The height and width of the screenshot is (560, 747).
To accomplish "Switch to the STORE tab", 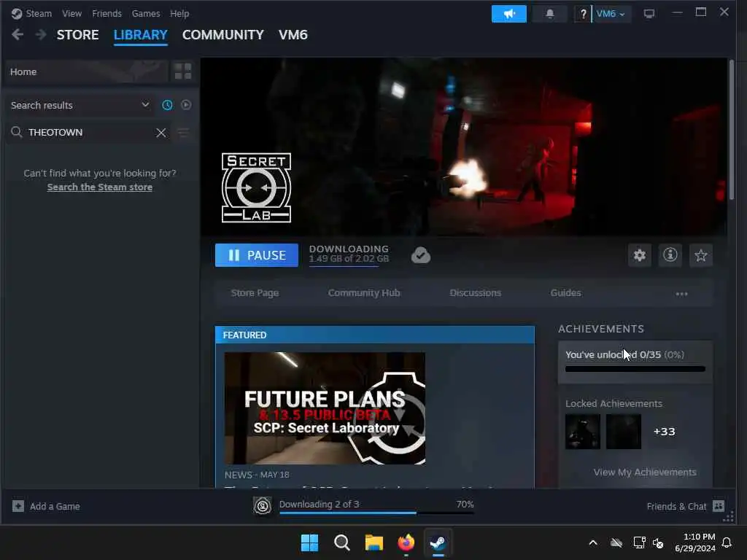I will (77, 35).
